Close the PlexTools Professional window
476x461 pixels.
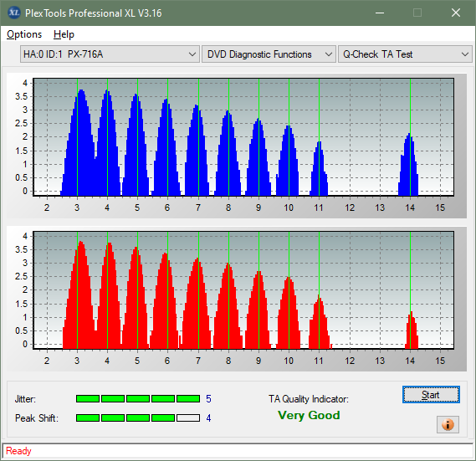456,13
